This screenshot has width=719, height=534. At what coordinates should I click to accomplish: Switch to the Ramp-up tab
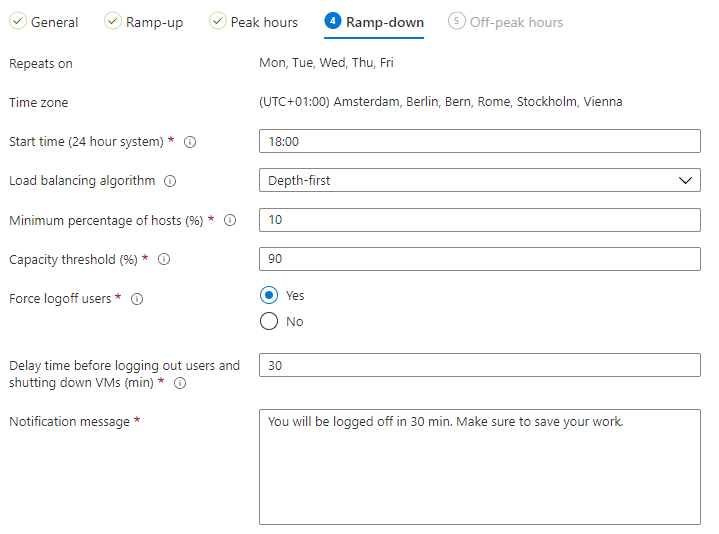pyautogui.click(x=144, y=22)
